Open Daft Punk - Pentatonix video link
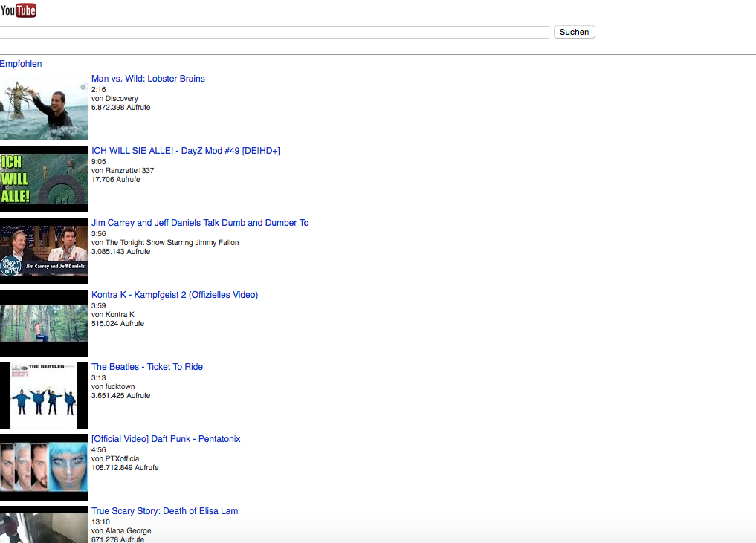Viewport: 756px width, 543px height. (x=166, y=439)
